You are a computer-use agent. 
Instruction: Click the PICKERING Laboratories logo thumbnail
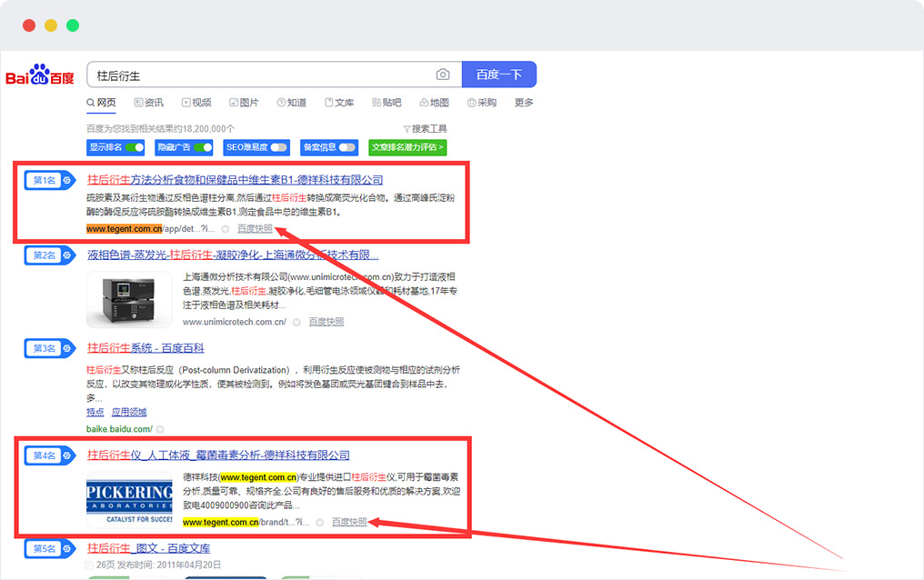129,500
